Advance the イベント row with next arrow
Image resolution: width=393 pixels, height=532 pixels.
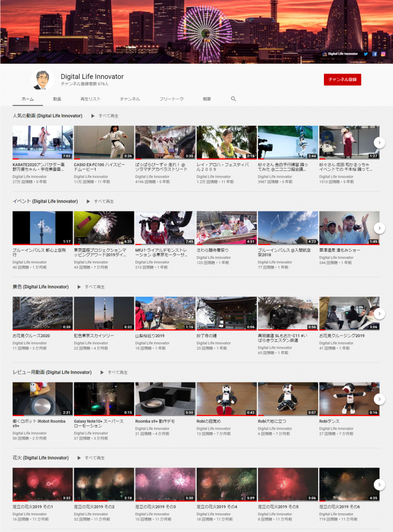click(380, 228)
